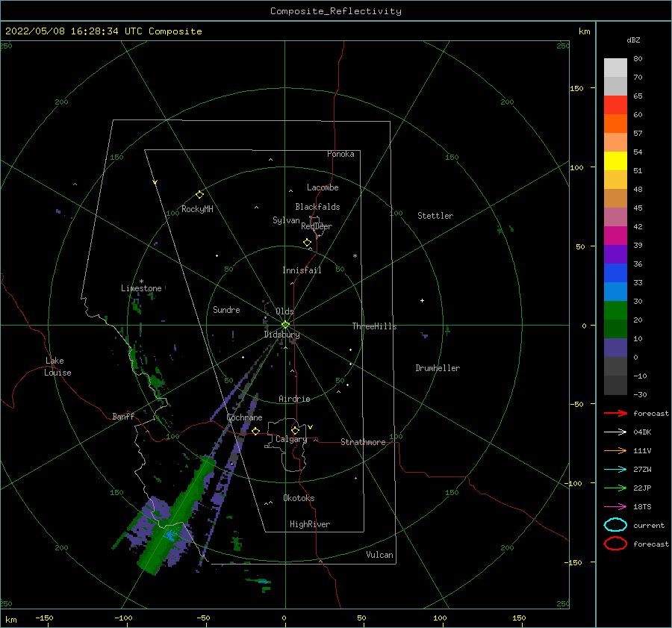Select the Vulcan label
672x628 pixels.
(x=380, y=555)
